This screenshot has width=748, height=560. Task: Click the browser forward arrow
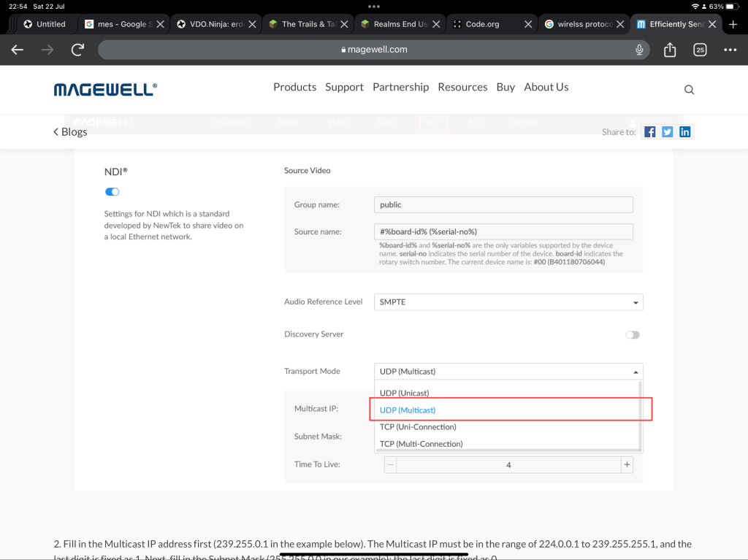pyautogui.click(x=47, y=50)
